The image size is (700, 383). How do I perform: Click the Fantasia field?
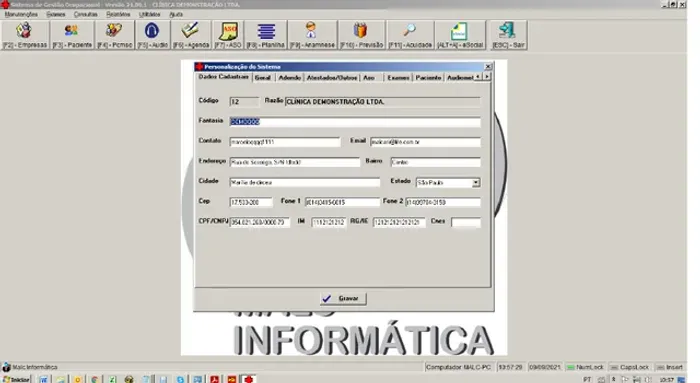tap(355, 121)
